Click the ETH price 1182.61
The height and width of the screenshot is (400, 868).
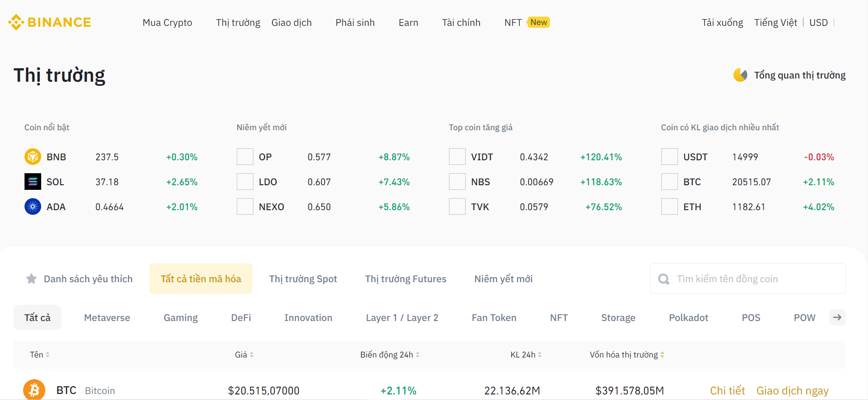tap(748, 207)
